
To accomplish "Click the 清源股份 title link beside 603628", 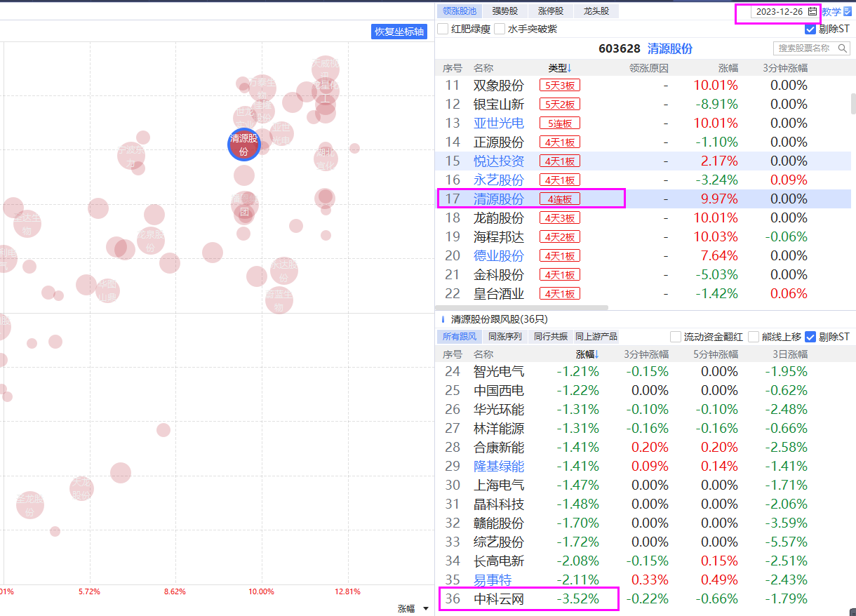I will [670, 48].
